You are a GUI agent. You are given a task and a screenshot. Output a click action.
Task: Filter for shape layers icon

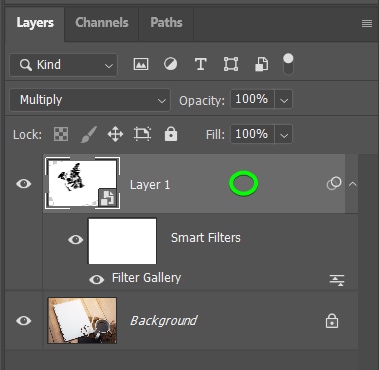tap(231, 64)
